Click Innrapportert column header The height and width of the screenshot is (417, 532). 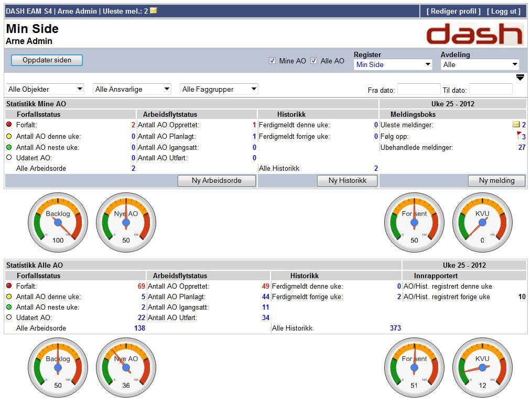[436, 276]
